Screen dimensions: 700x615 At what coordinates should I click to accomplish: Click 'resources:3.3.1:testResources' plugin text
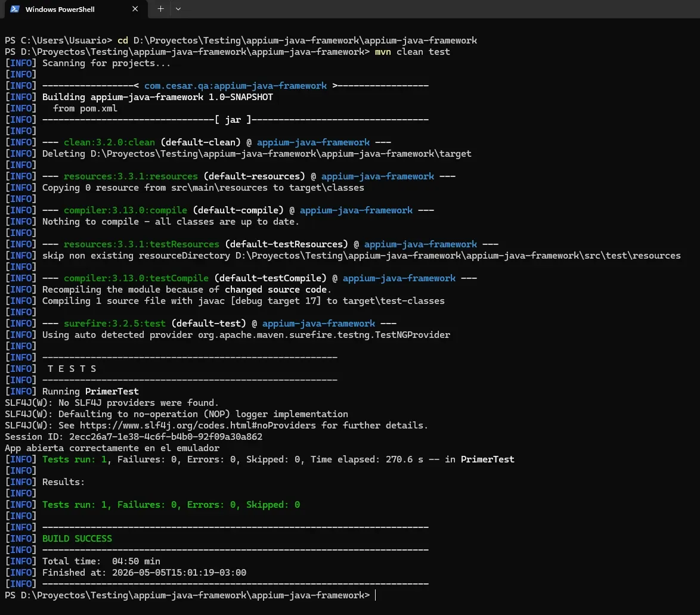pyautogui.click(x=141, y=244)
